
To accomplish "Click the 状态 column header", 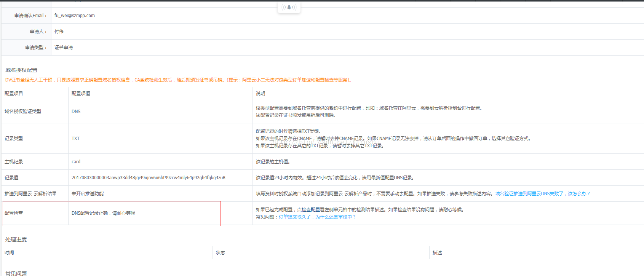I will tap(221, 253).
